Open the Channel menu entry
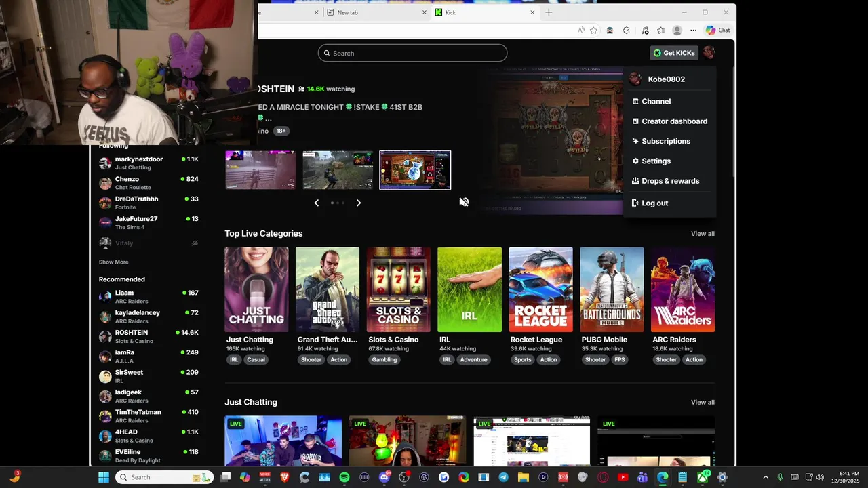The width and height of the screenshot is (868, 488). 669,101
